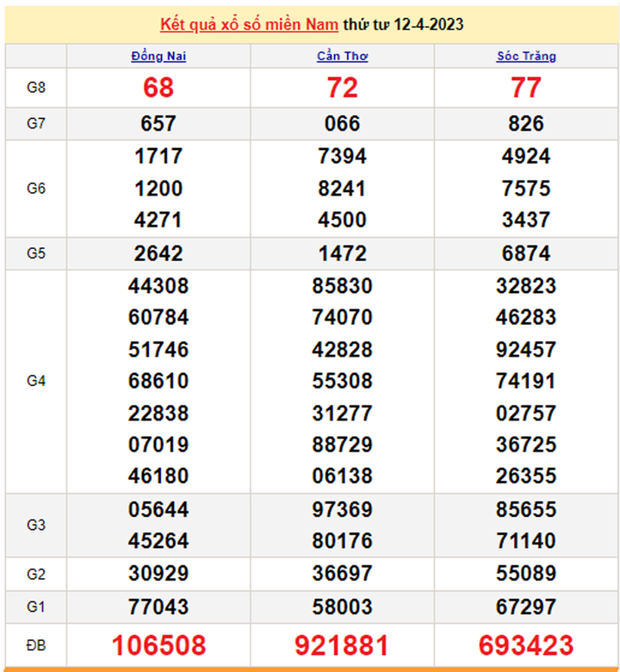This screenshot has width=620, height=672.
Task: Click the date text 'thứ tư 12-4-2023'
Action: tap(403, 24)
